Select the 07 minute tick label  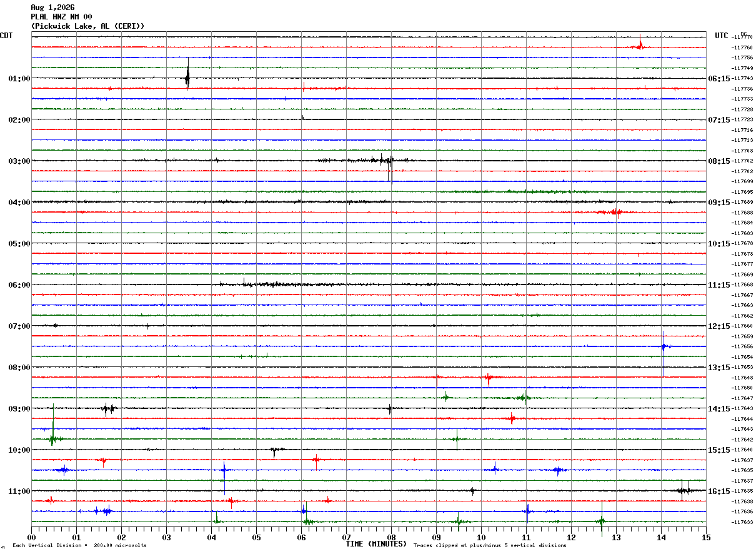click(x=346, y=537)
